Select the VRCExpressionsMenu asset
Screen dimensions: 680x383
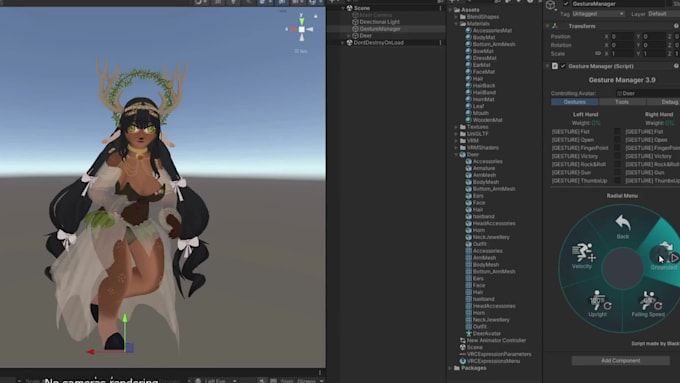(490, 361)
